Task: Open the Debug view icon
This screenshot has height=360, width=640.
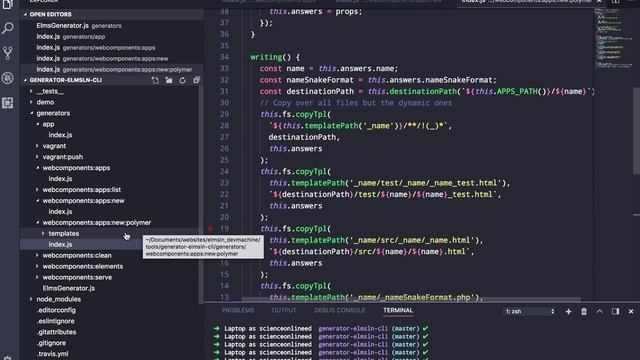Action: [7, 78]
